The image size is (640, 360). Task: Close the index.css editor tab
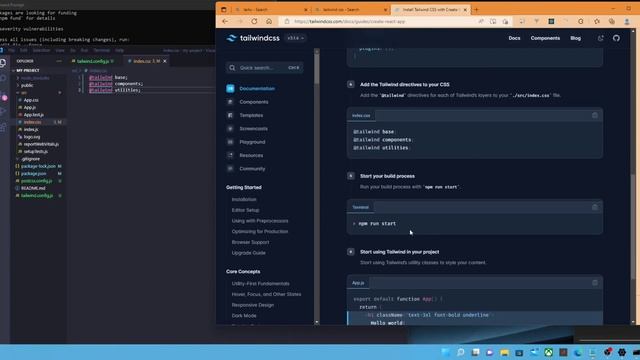click(165, 61)
